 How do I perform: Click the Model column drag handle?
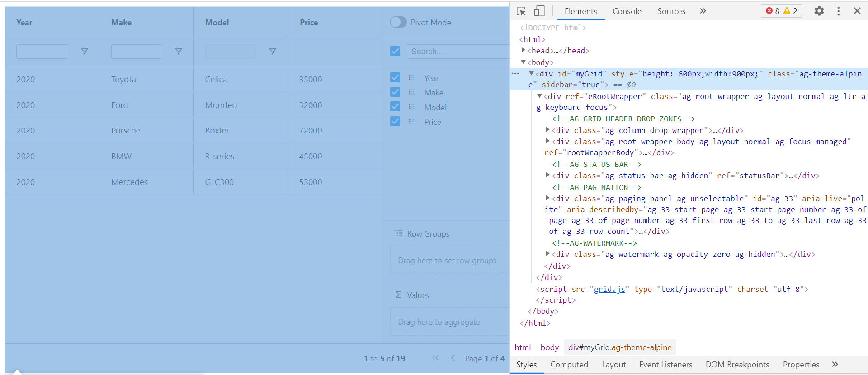tap(412, 107)
